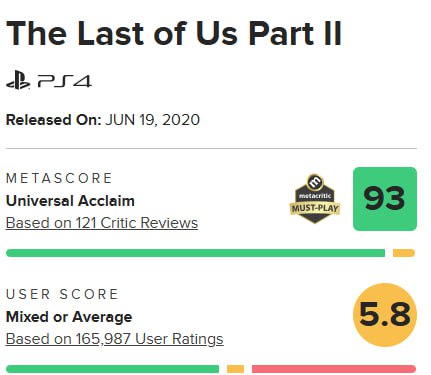Click the PlayStation logo icon
Screen dimensions: 431x375
(x=18, y=80)
